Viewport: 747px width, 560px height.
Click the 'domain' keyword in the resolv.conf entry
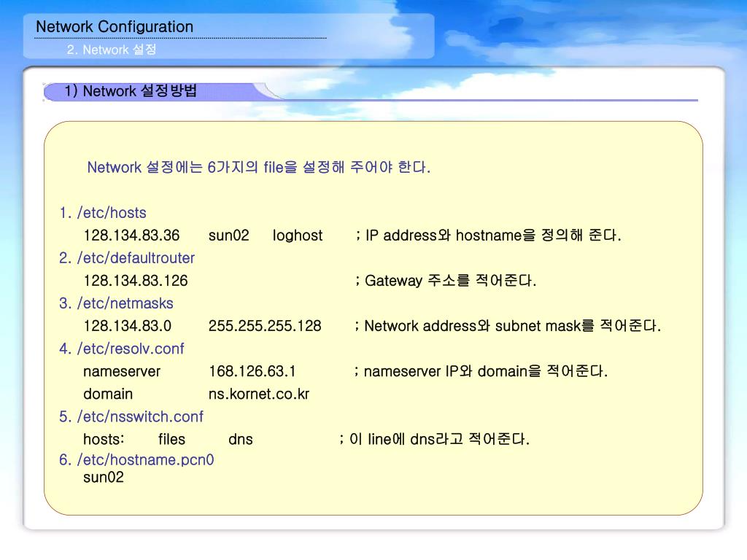pyautogui.click(x=108, y=394)
